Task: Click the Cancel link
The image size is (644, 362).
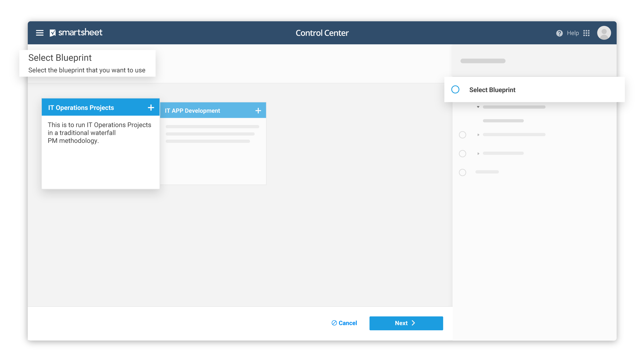Action: point(348,323)
